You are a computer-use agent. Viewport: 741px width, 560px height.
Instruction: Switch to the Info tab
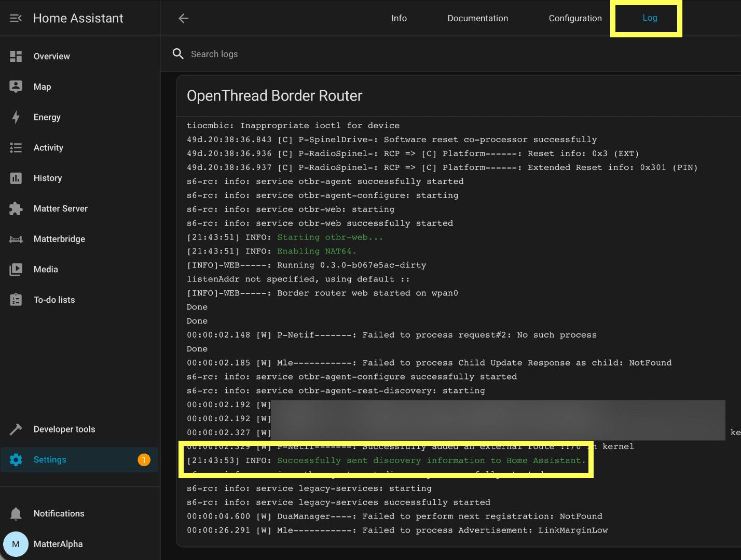tap(399, 18)
